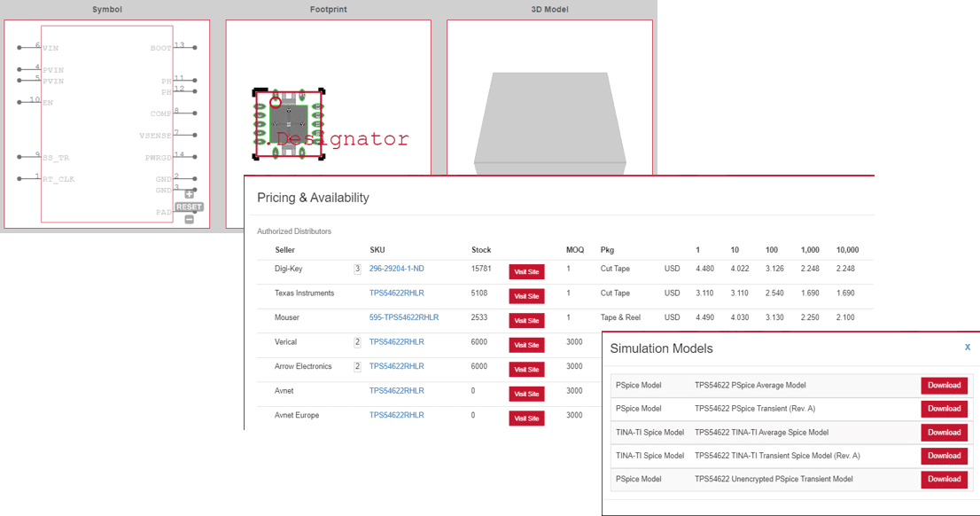980x516 pixels.
Task: Switch to the 3D Model tab
Action: [x=549, y=9]
